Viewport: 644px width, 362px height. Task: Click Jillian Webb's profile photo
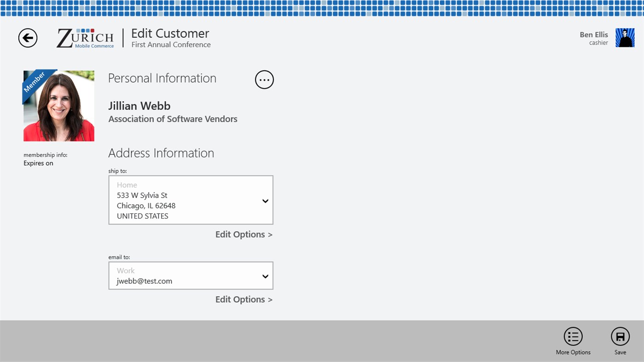pyautogui.click(x=59, y=106)
